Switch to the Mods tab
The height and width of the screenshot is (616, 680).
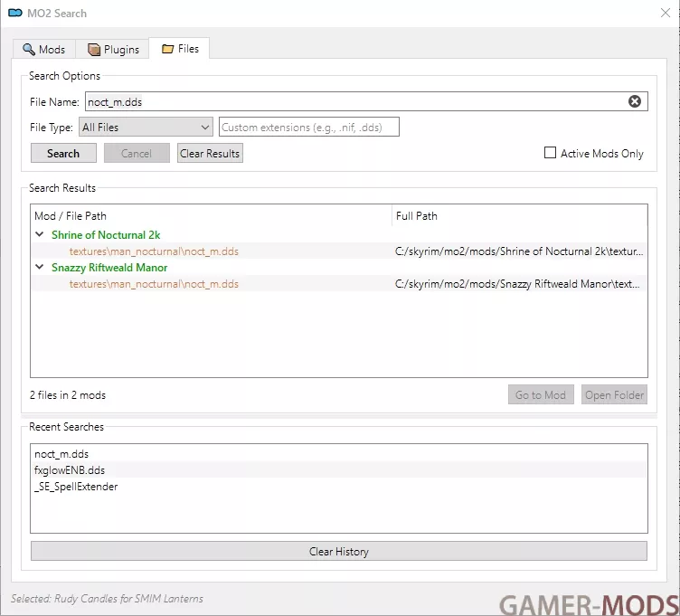[43, 50]
